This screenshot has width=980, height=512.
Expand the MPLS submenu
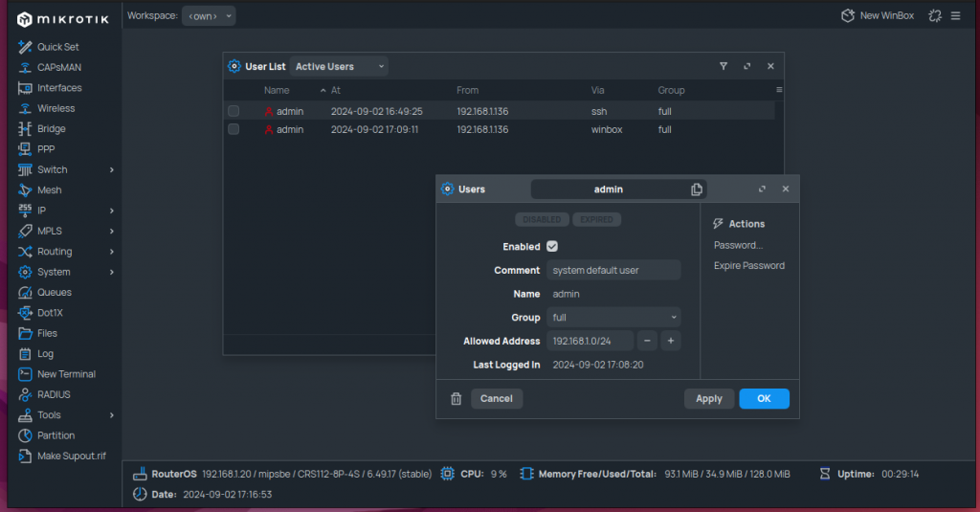112,232
